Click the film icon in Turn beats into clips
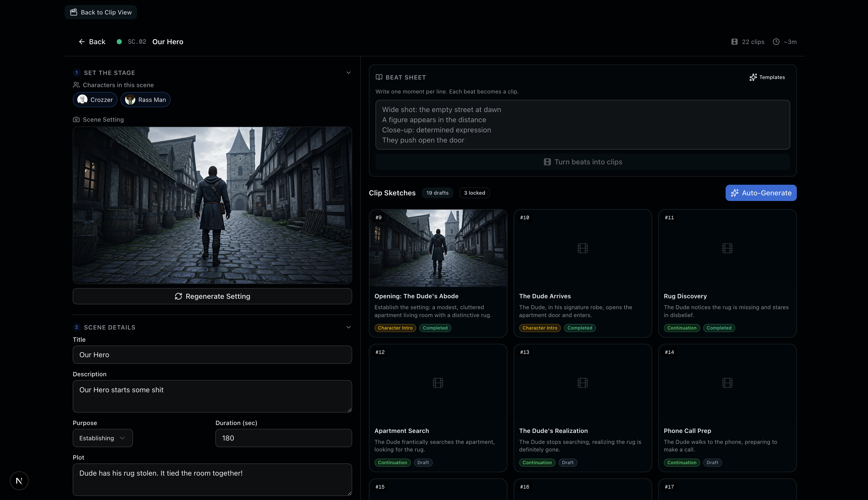Screen dimensions: 868x500 pyautogui.click(x=547, y=162)
